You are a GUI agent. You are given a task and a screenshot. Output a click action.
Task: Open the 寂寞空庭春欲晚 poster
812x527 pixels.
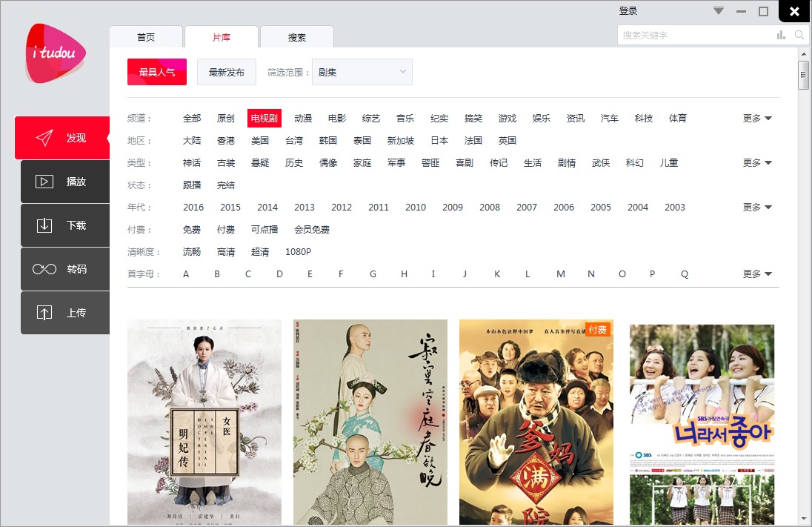tap(370, 422)
